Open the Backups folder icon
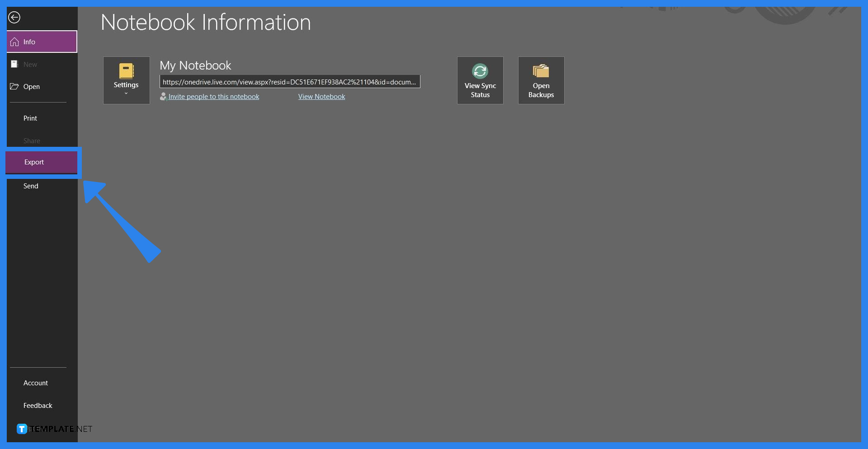 pos(541,71)
